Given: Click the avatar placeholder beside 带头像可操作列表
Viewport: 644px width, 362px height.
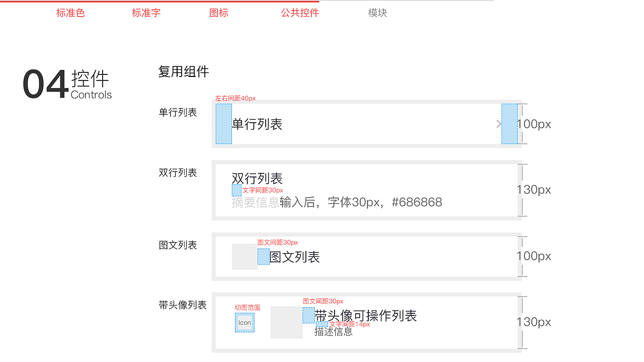Looking at the screenshot, I should tap(287, 322).
